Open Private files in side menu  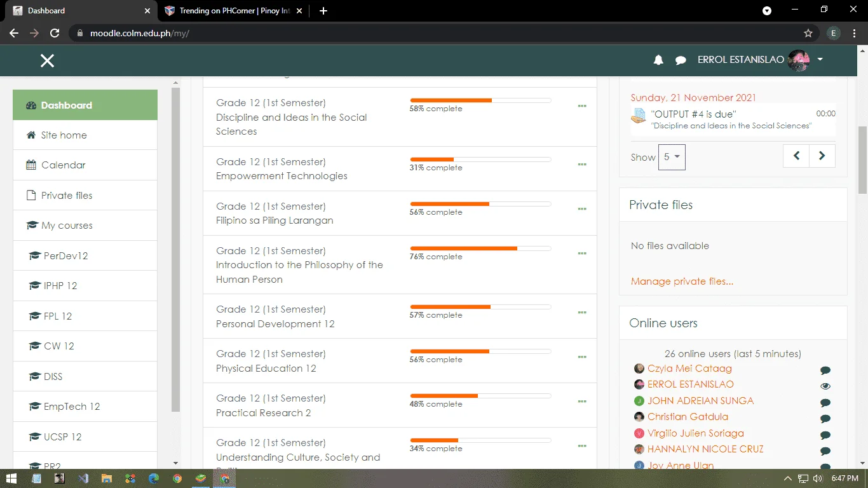coord(85,195)
